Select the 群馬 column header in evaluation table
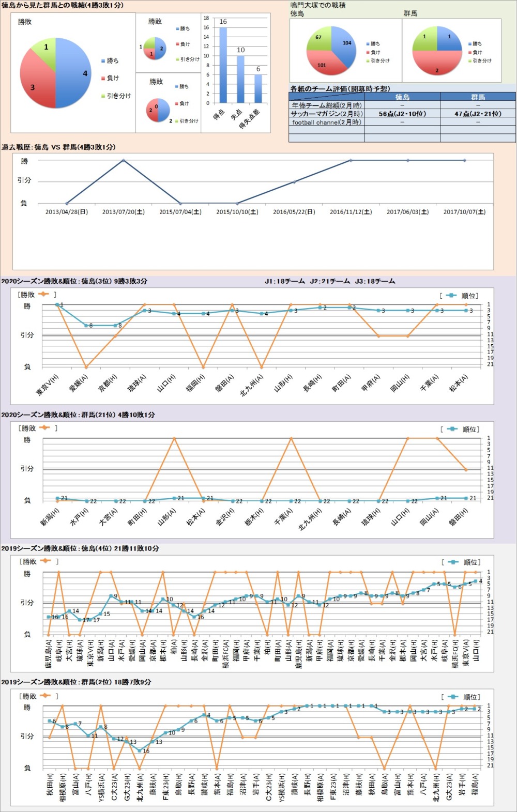517x812 pixels. 478,97
